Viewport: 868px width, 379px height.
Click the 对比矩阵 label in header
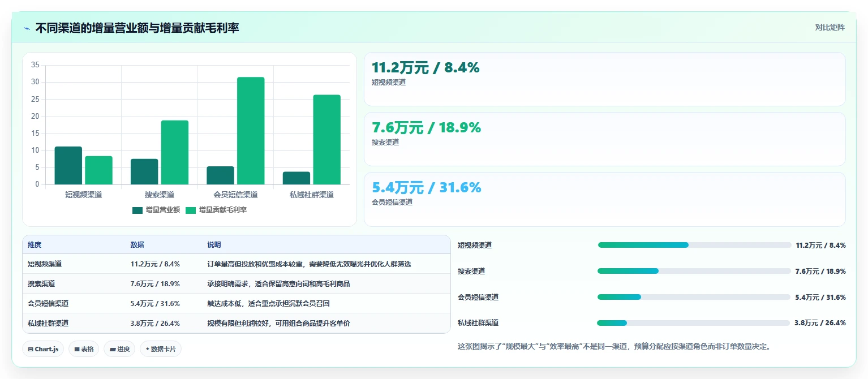830,28
